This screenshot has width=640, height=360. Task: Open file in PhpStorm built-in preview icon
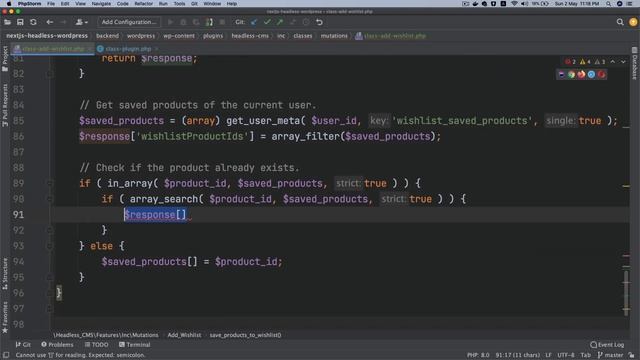click(562, 74)
